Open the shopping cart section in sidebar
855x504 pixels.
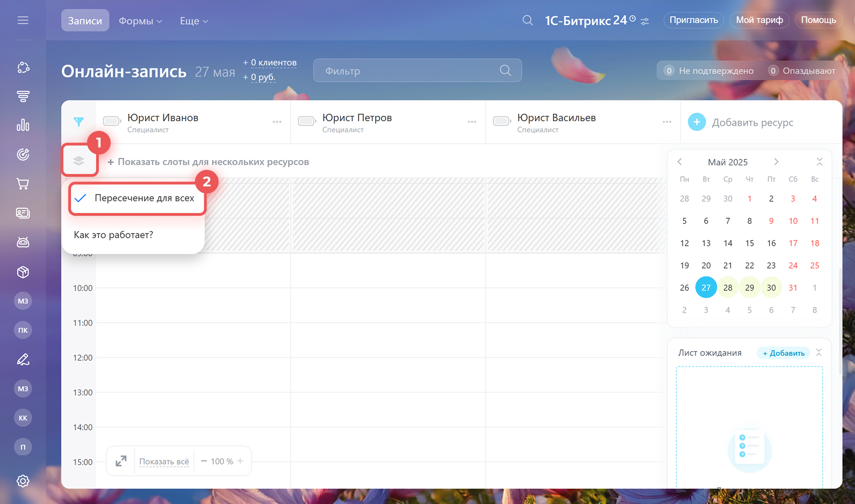[23, 184]
